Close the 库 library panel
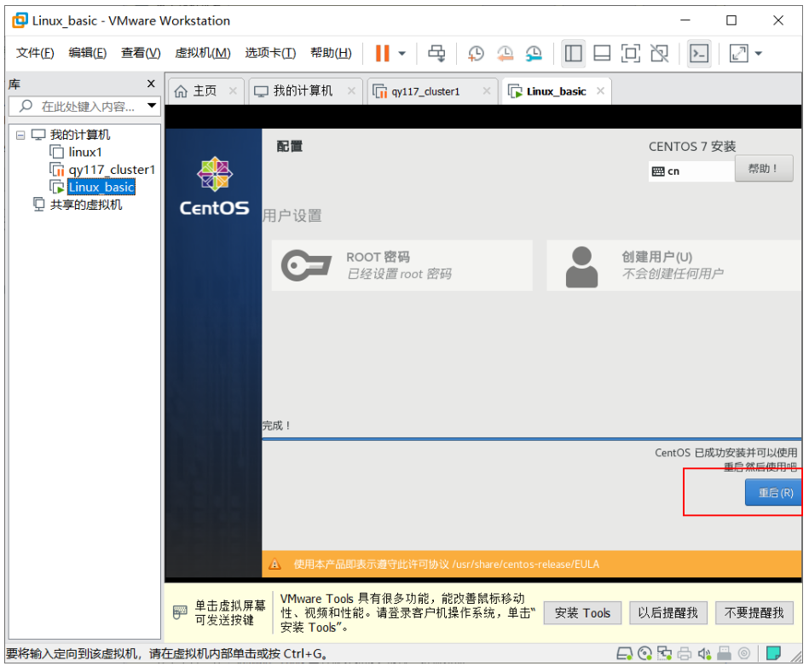The height and width of the screenshot is (672, 809). click(151, 84)
